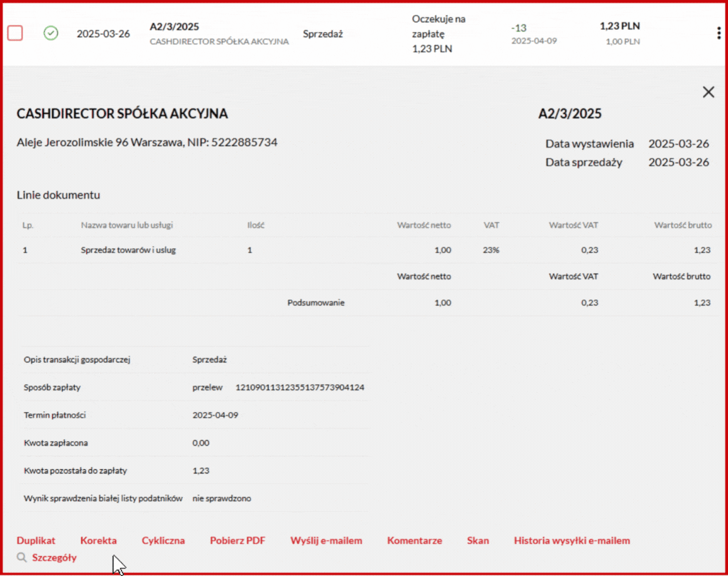Choose Wyślij e-mailem
728x576 pixels.
point(326,540)
